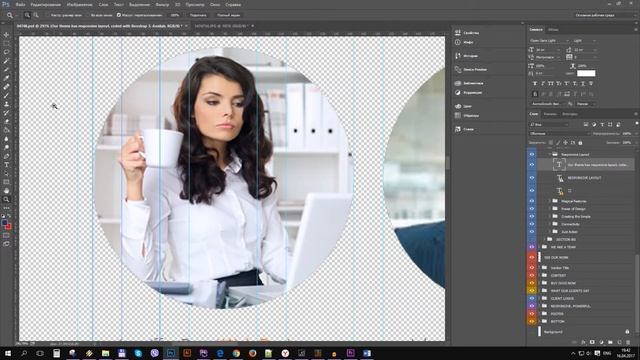Viewport: 640px width, 360px height.
Task: Hide the FOOTER group
Action: [531, 313]
